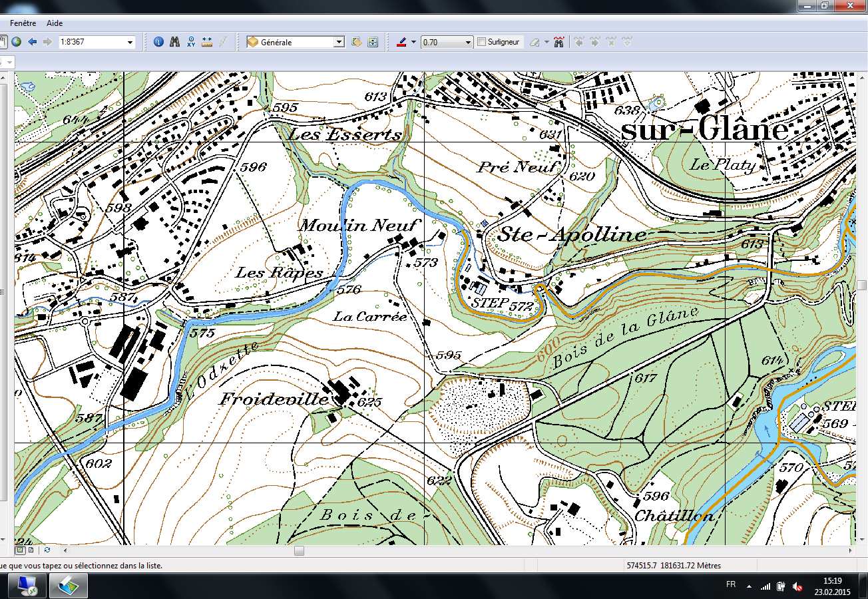Click the list options icon beside layers

[x=373, y=42]
